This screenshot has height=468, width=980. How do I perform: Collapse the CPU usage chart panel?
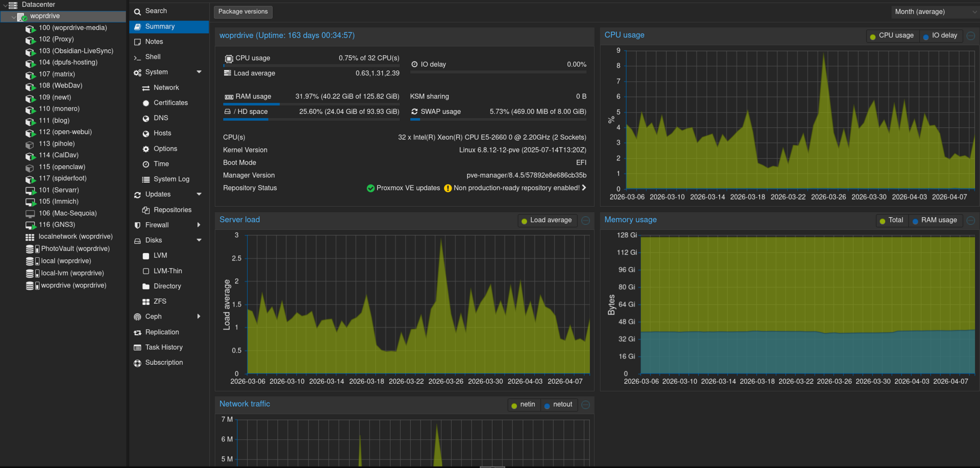point(971,36)
